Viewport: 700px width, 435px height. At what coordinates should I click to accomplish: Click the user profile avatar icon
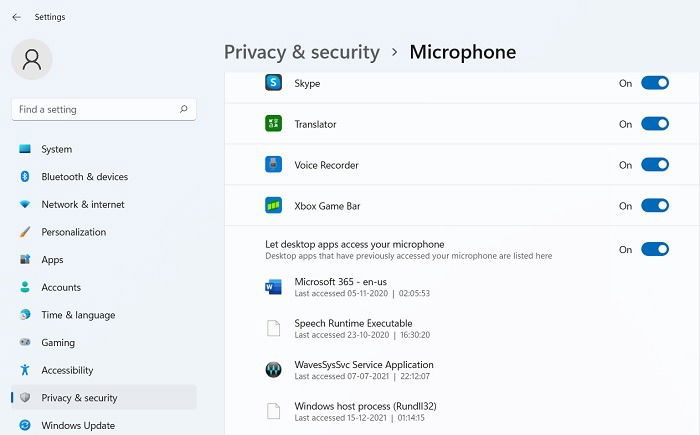(x=32, y=59)
